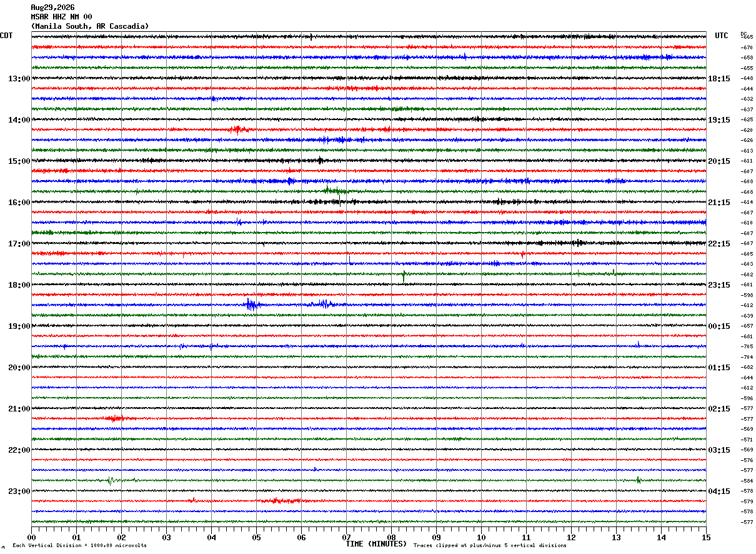756x554 pixels.
Task: Click the Manila South station name
Action: pyautogui.click(x=62, y=26)
